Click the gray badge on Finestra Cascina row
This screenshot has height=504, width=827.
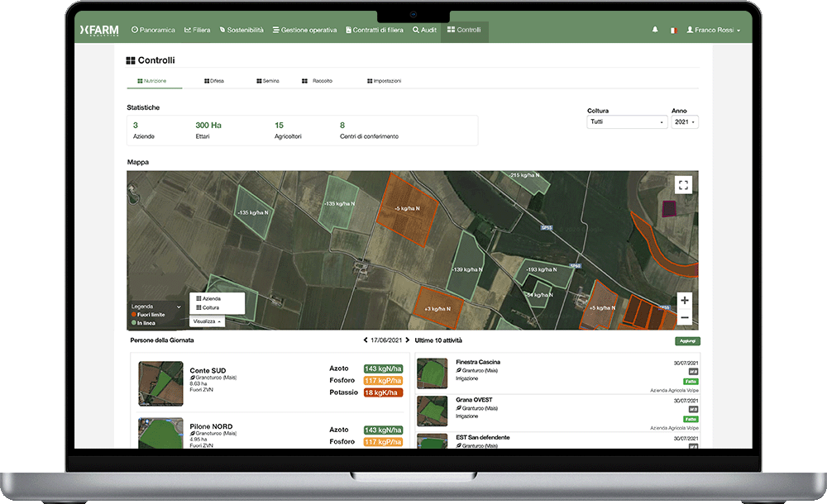(694, 372)
